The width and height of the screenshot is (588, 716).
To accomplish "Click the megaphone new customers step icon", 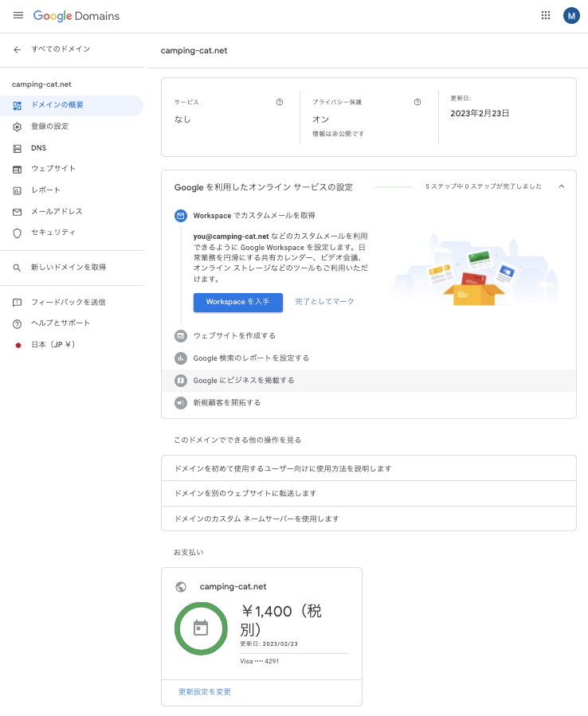I will pyautogui.click(x=181, y=403).
